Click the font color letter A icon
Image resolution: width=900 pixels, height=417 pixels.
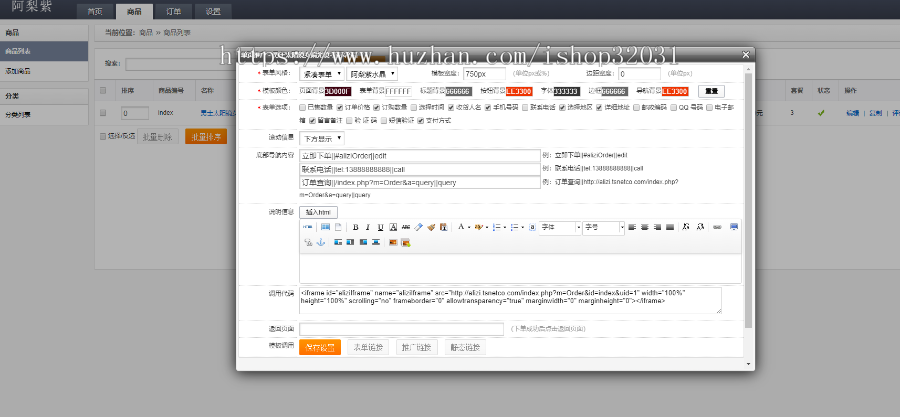pyautogui.click(x=461, y=227)
